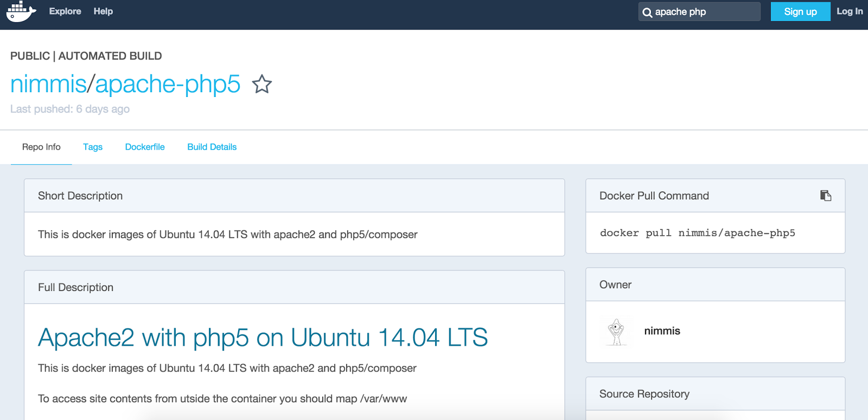Screen dimensions: 868x420
Task: Click the Docker whale logo
Action: click(21, 11)
